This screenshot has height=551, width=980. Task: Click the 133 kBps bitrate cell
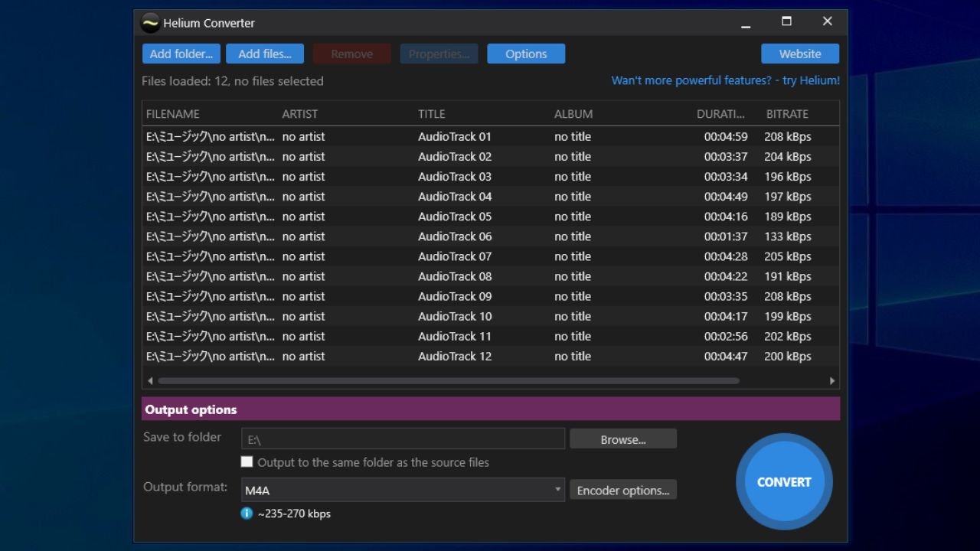788,236
